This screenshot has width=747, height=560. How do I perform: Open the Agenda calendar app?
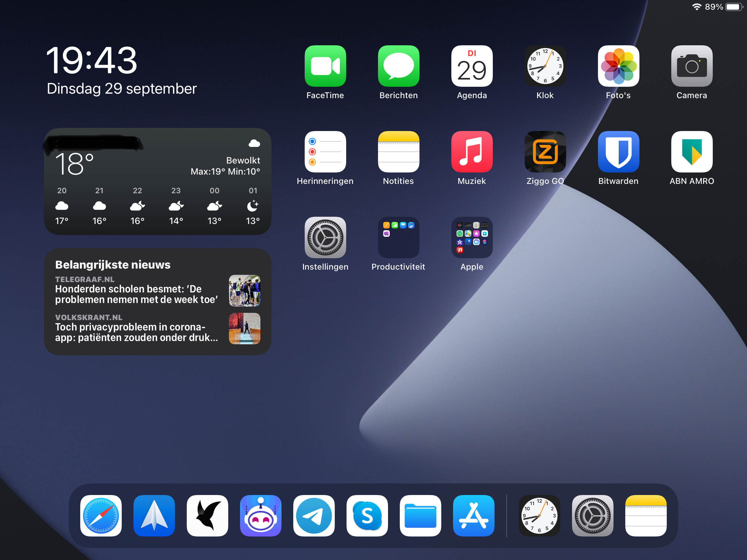[x=472, y=66]
